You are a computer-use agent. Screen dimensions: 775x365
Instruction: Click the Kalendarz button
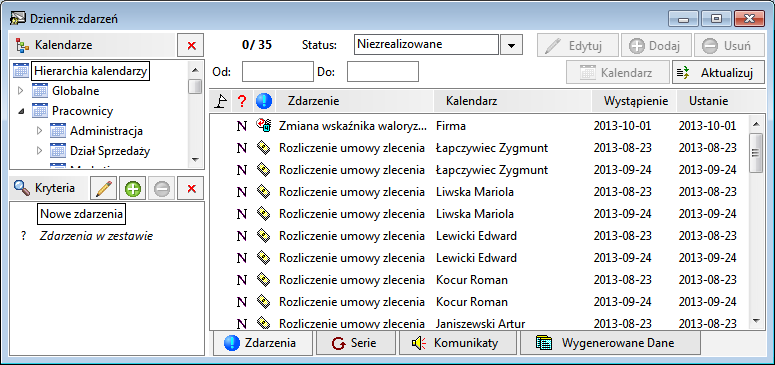pos(618,73)
